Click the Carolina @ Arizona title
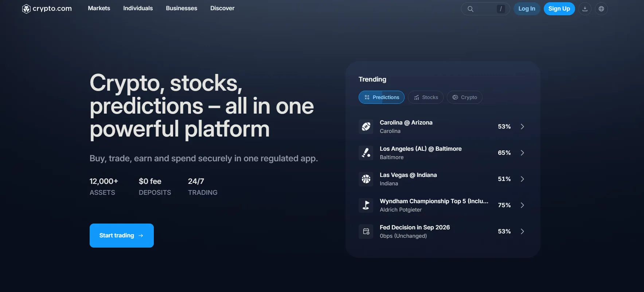The width and height of the screenshot is (644, 292). tap(406, 123)
